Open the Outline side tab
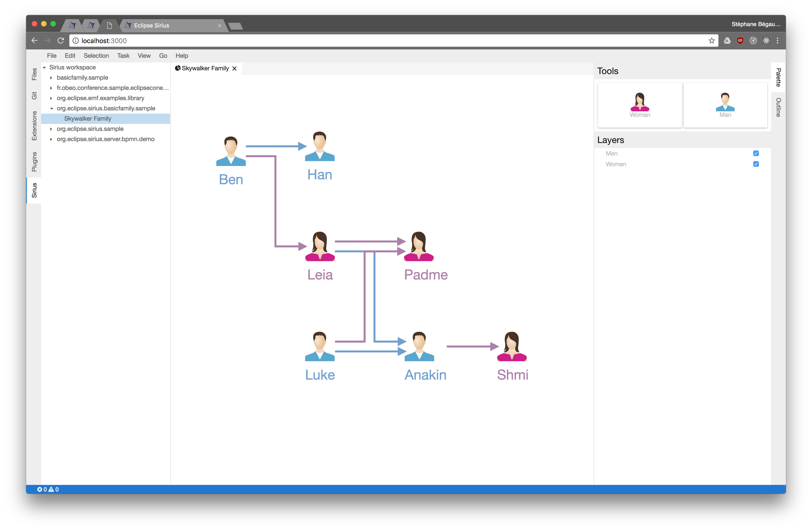 (x=778, y=107)
